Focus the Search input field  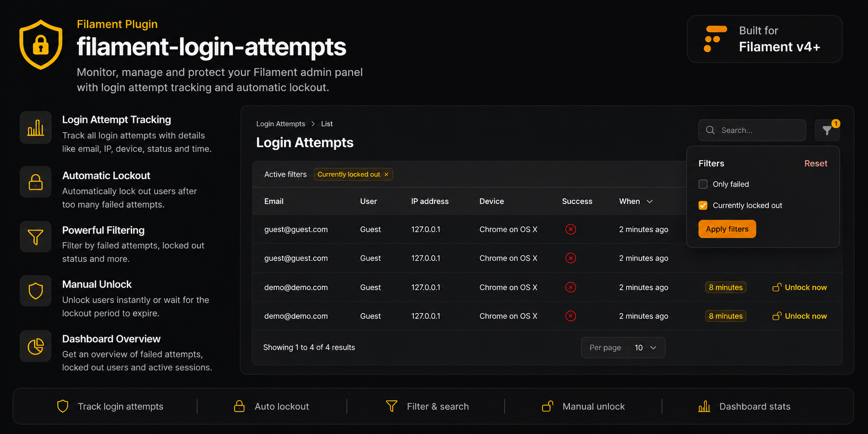point(752,130)
